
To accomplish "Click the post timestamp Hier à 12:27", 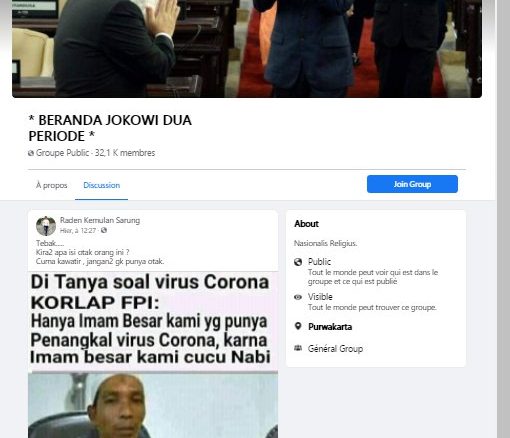I will click(78, 230).
